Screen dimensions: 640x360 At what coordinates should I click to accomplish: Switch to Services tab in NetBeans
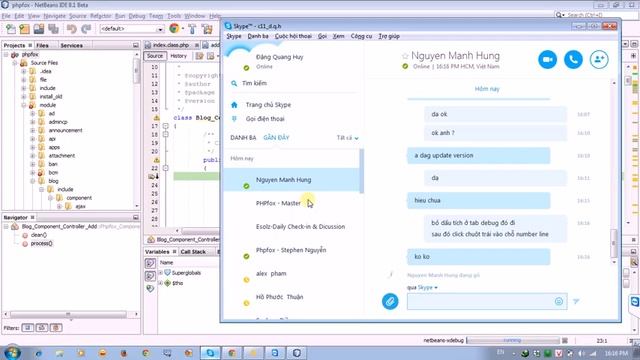click(71, 45)
